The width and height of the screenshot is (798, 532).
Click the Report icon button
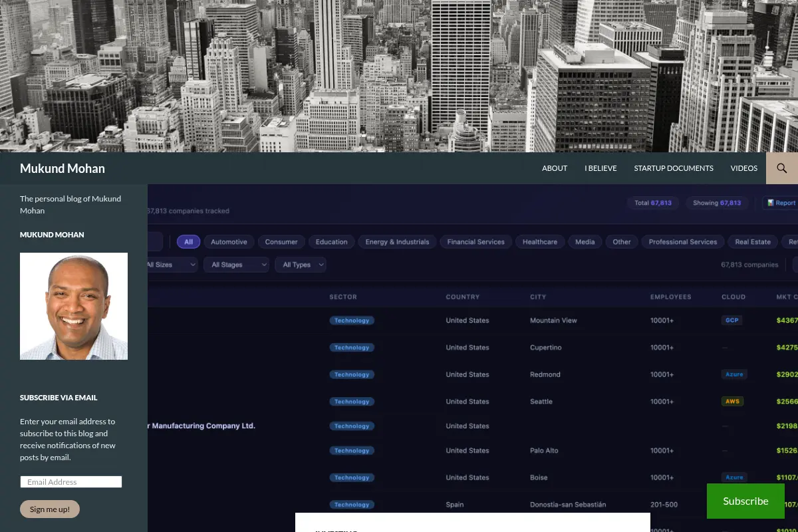click(x=781, y=203)
